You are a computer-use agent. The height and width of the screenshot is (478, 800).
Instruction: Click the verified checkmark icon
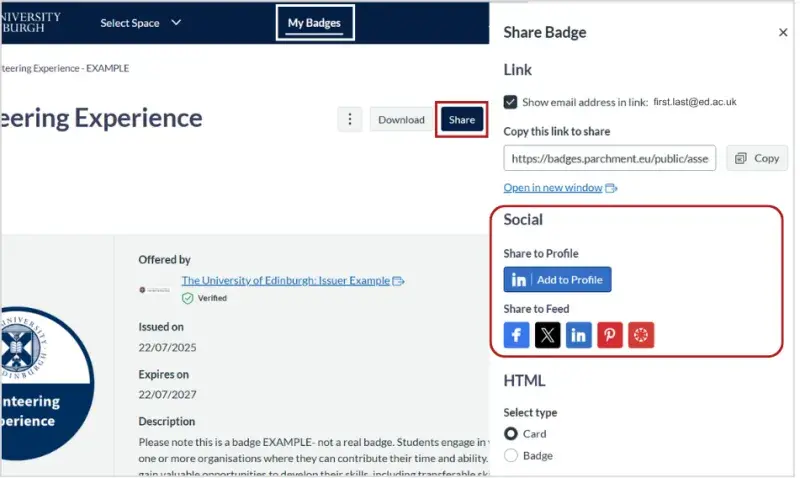click(188, 299)
